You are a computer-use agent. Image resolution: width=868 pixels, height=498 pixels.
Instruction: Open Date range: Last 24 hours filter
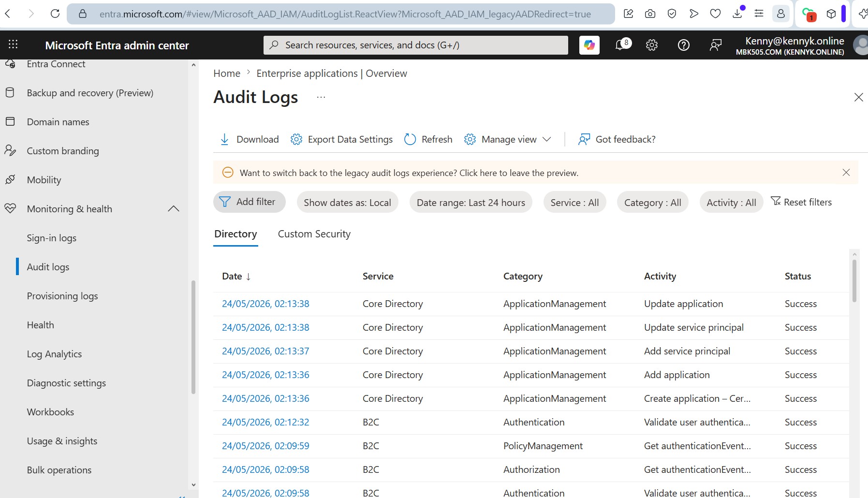pos(471,202)
